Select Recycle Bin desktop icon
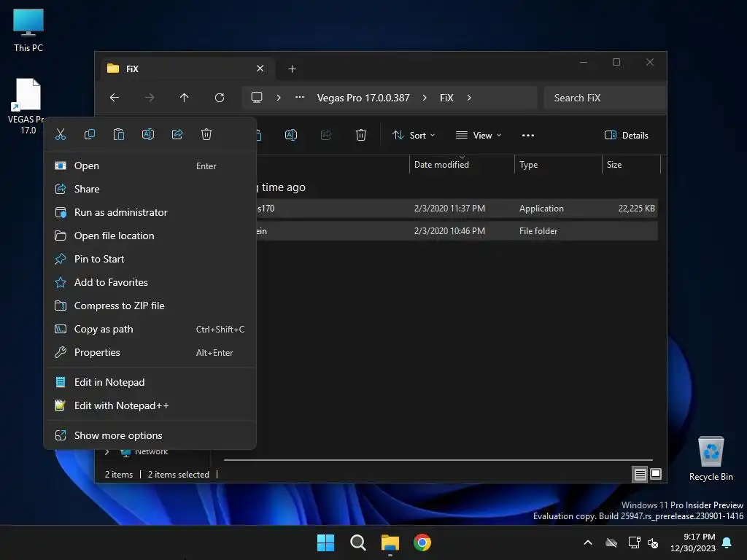This screenshot has height=560, width=747. (711, 459)
